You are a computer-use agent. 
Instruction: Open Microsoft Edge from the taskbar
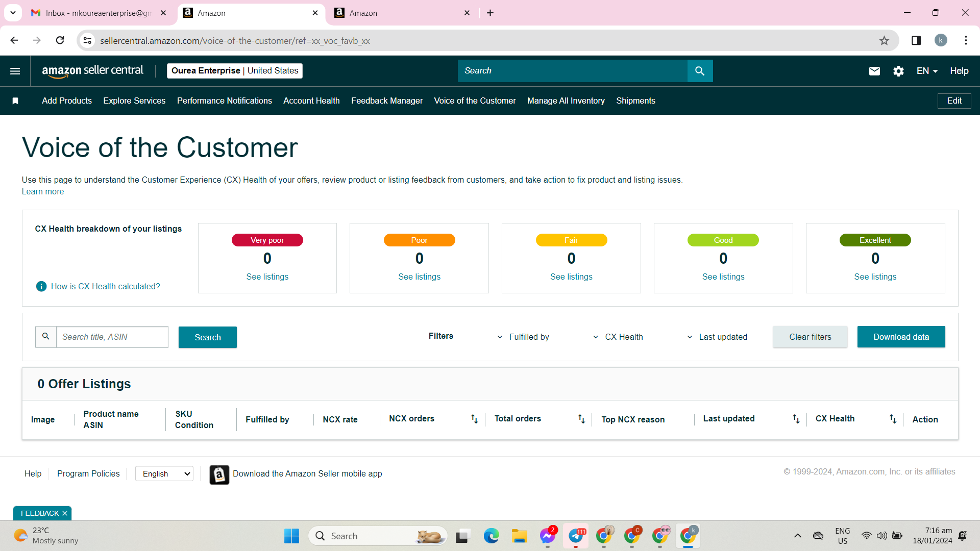[491, 536]
